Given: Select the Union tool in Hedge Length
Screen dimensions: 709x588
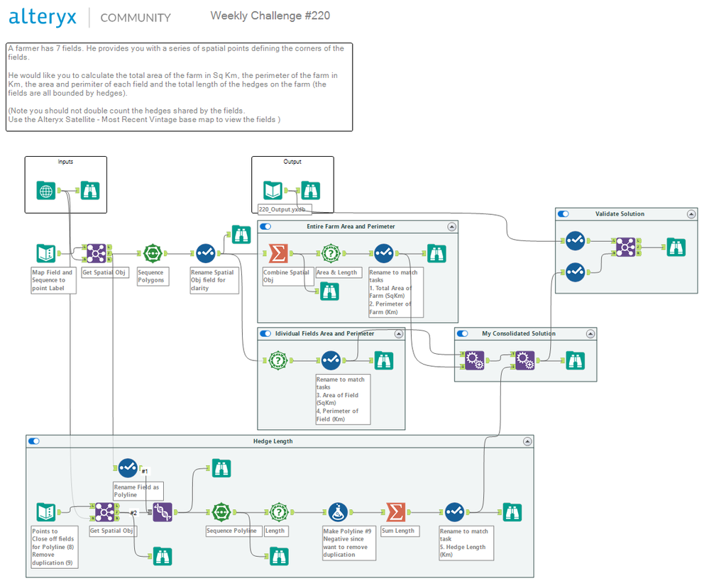Looking at the screenshot, I should (163, 512).
